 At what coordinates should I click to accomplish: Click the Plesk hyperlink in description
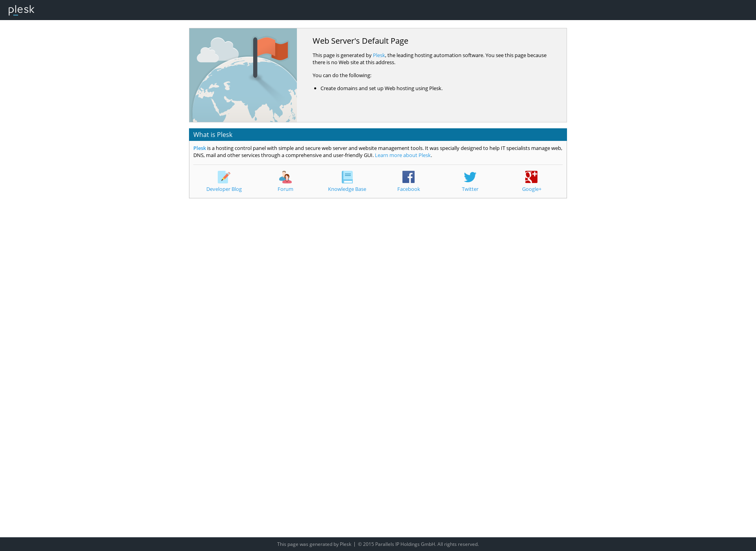pos(378,55)
